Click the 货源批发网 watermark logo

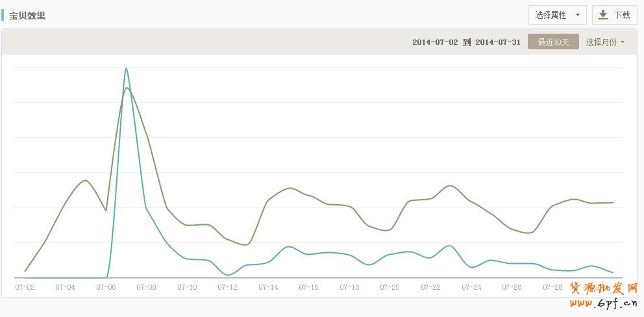(604, 288)
